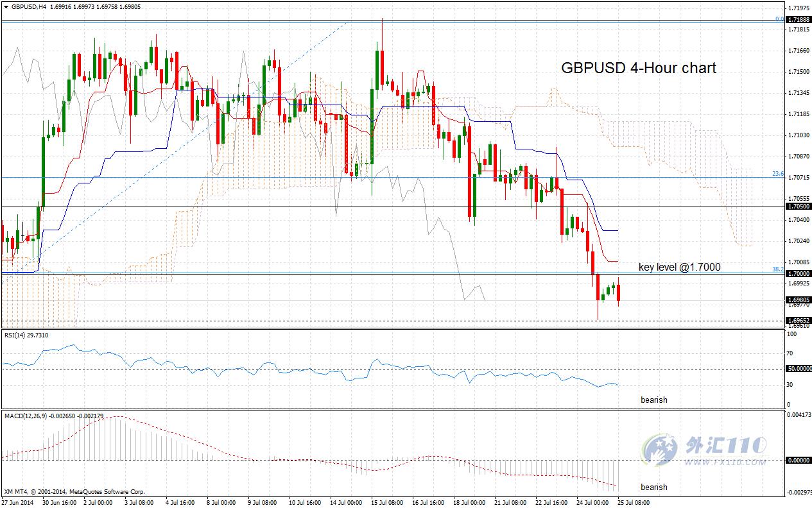The height and width of the screenshot is (508, 812).
Task: Click the 1.70500 price level tag
Action: tap(798, 207)
